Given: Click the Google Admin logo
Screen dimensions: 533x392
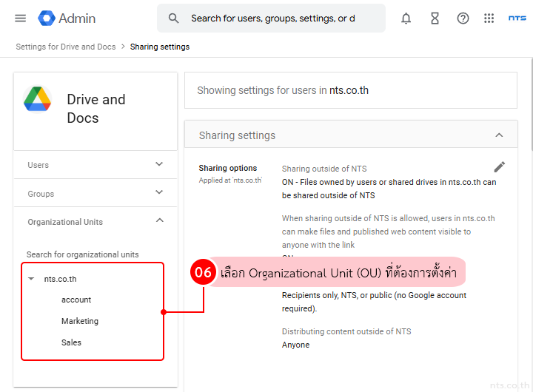Looking at the screenshot, I should 47,18.
